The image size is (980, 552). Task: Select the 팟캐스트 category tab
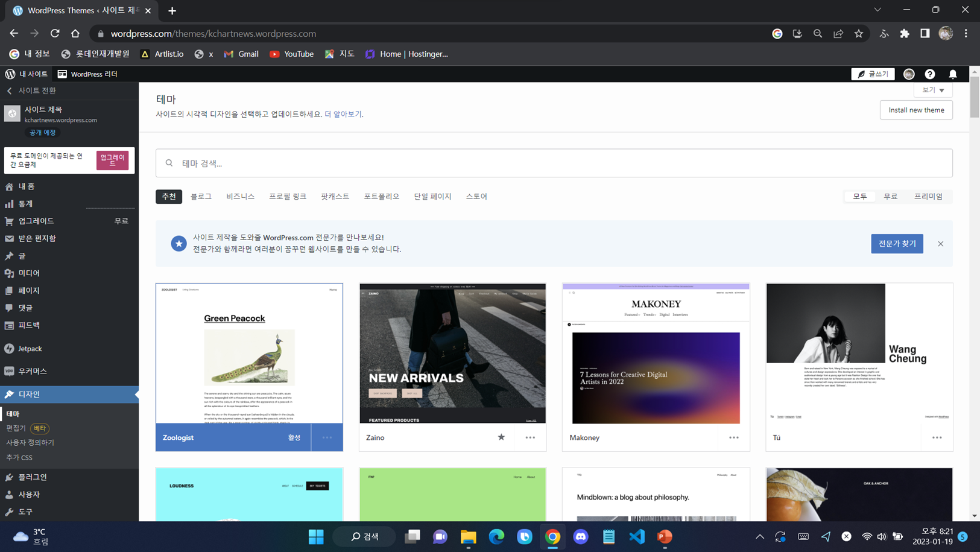(x=335, y=197)
